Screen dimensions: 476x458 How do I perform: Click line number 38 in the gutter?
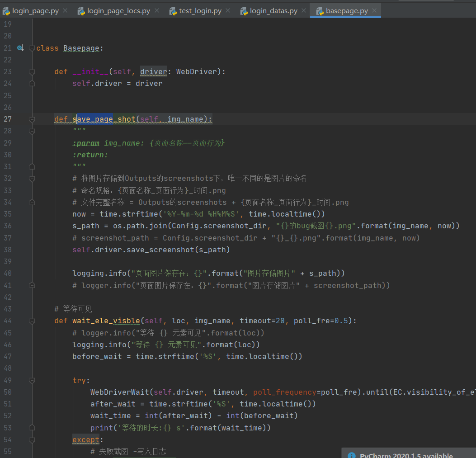[x=8, y=250]
